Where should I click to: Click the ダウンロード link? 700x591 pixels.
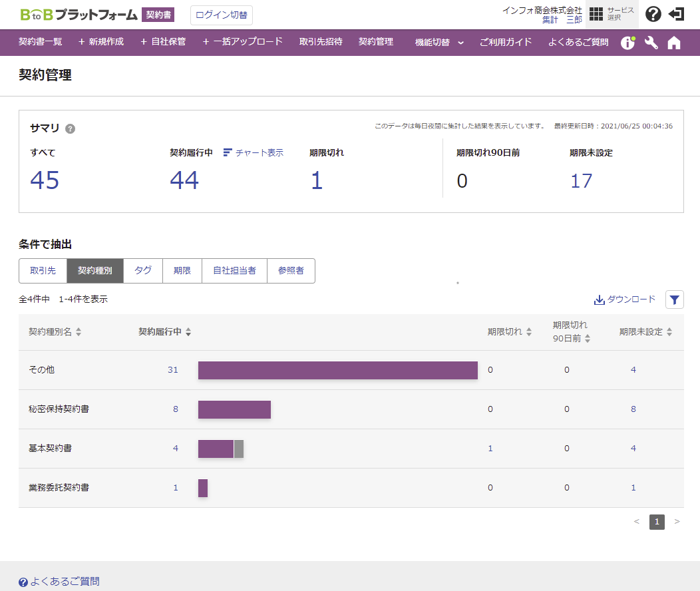coord(624,299)
